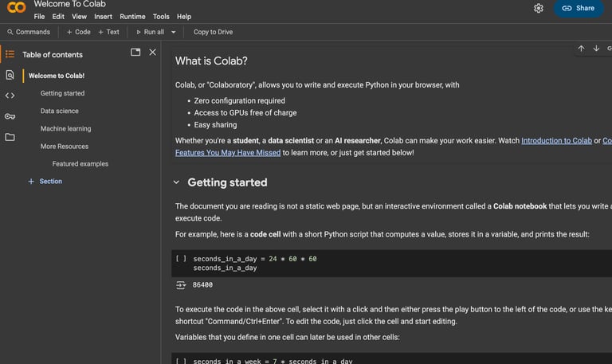Jump to More Resources section
612x364 pixels.
point(65,147)
